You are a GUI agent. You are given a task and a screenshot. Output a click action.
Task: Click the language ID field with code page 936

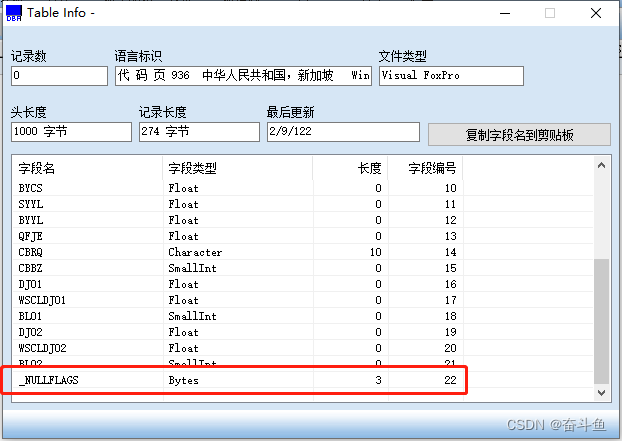[x=244, y=76]
